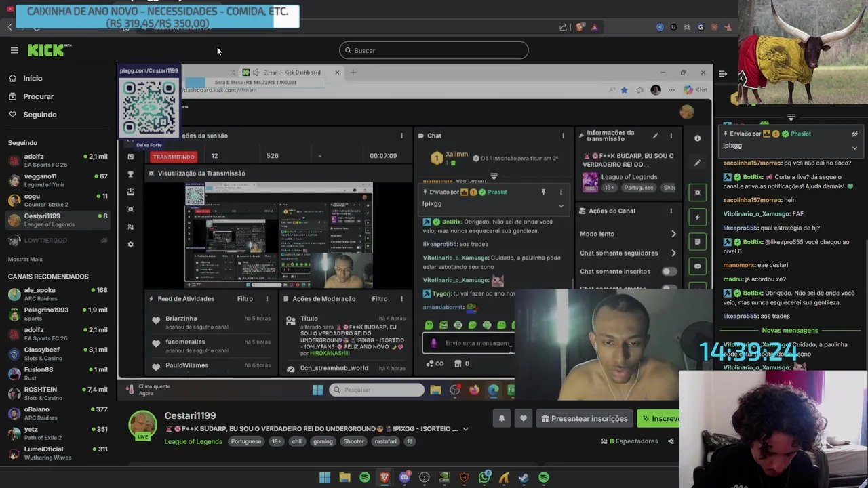The height and width of the screenshot is (488, 868).
Task: Open trophy icon in dashboard left rail
Action: click(131, 174)
